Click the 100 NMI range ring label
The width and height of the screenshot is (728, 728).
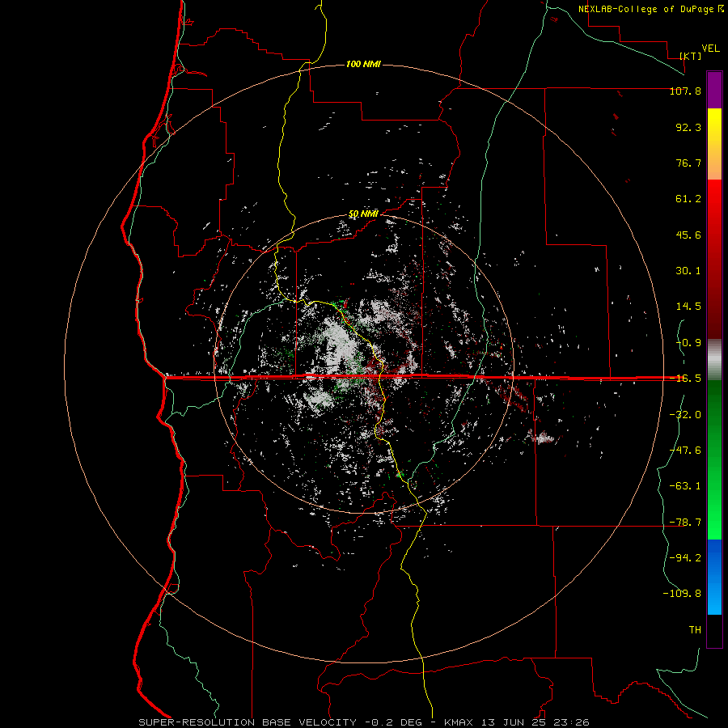coord(363,64)
